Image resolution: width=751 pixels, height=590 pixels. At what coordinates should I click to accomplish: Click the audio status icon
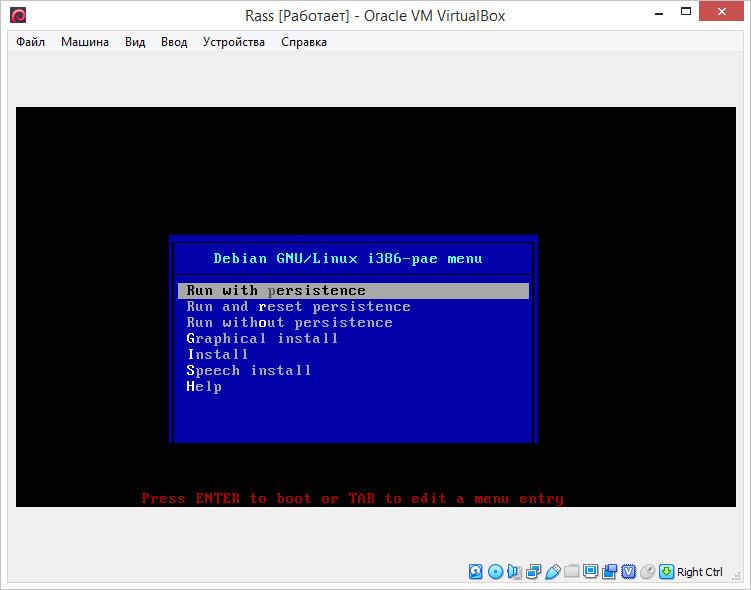point(514,571)
